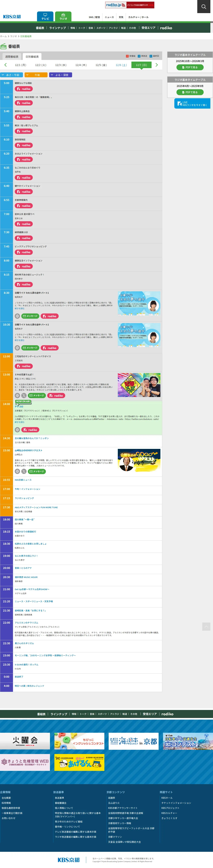The width and height of the screenshot is (213, 868).
Task: View PDF for 2025年10月～2026年3月 timetable
Action: tap(190, 67)
